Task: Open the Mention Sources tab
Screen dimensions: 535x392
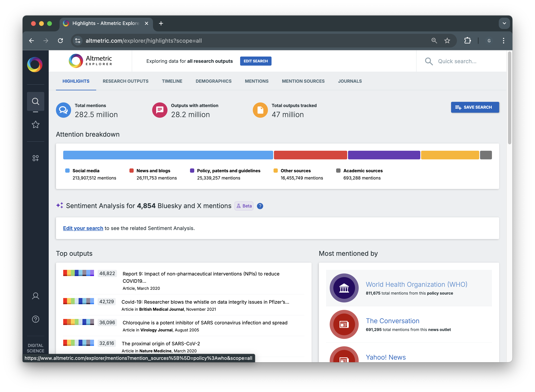Action: (303, 81)
